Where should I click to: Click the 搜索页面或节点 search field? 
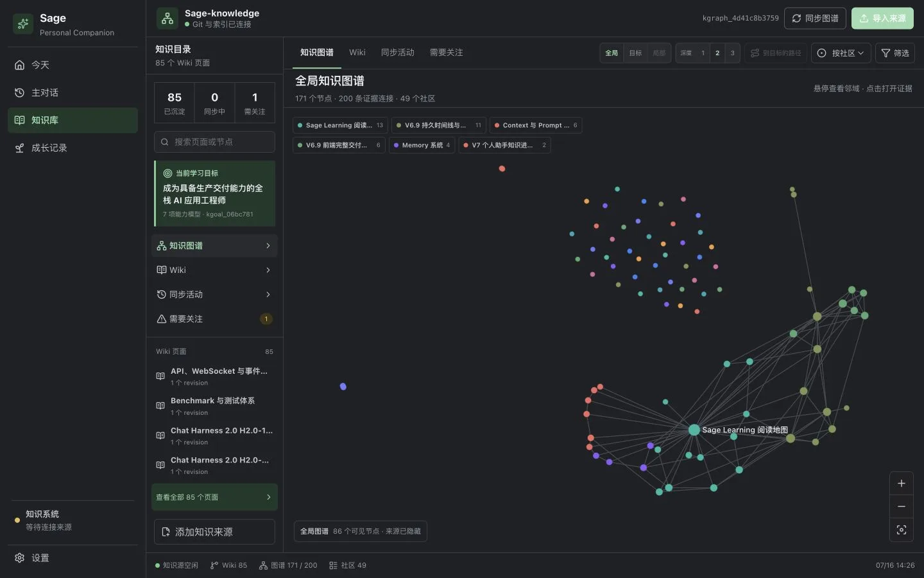pos(214,142)
